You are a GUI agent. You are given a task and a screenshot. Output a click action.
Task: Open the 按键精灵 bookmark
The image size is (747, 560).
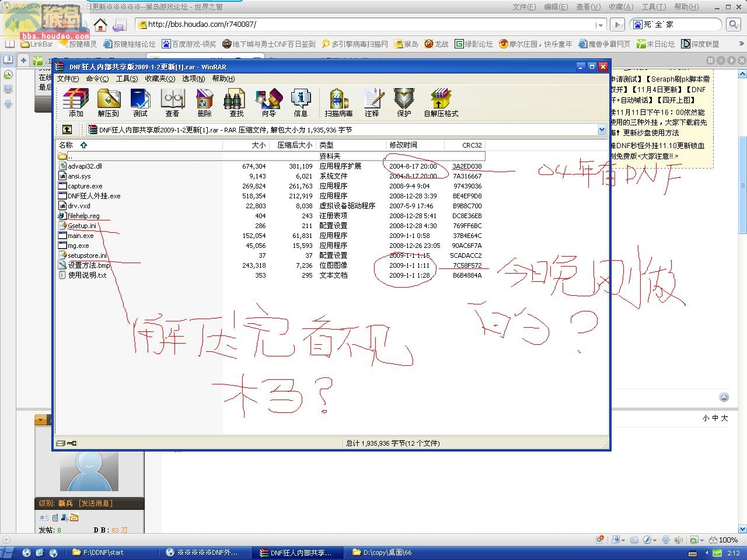click(x=78, y=44)
